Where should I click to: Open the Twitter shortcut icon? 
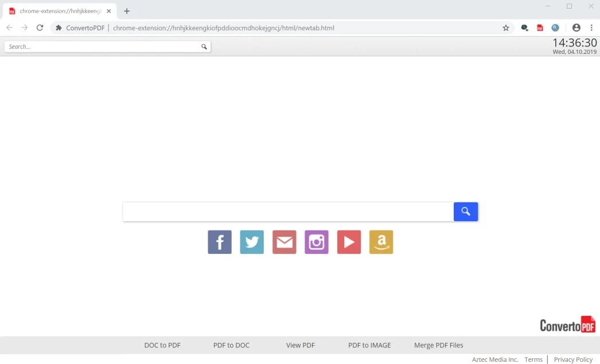(x=252, y=242)
